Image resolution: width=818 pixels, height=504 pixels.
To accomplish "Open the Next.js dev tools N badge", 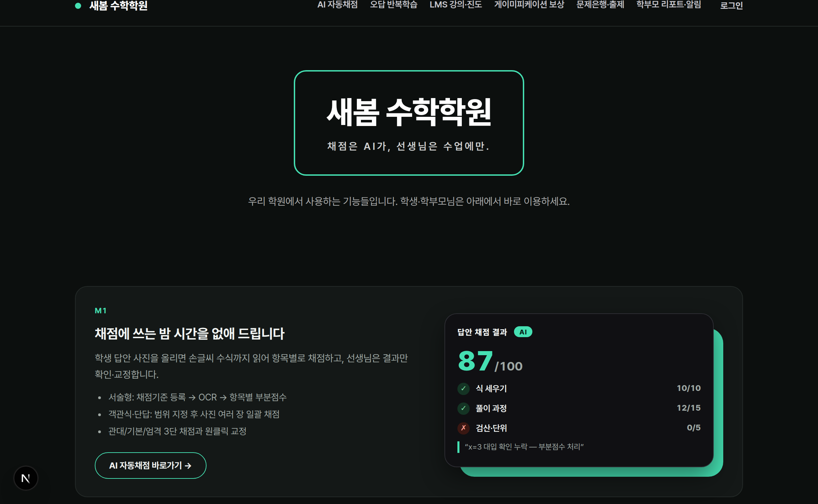I will click(x=26, y=478).
